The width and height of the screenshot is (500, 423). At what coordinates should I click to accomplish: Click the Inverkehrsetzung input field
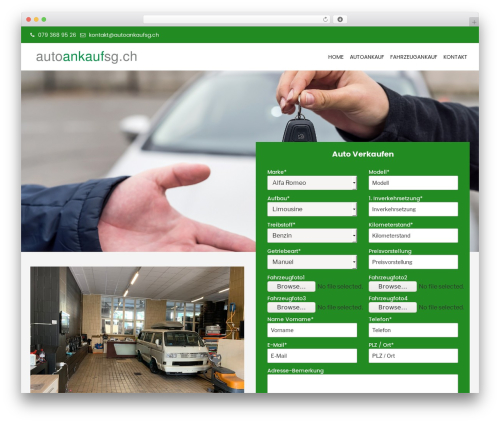point(413,209)
